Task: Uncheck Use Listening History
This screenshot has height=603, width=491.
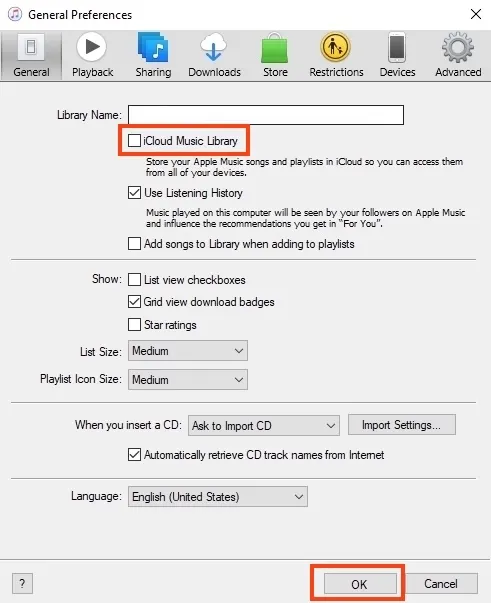Action: 134,192
